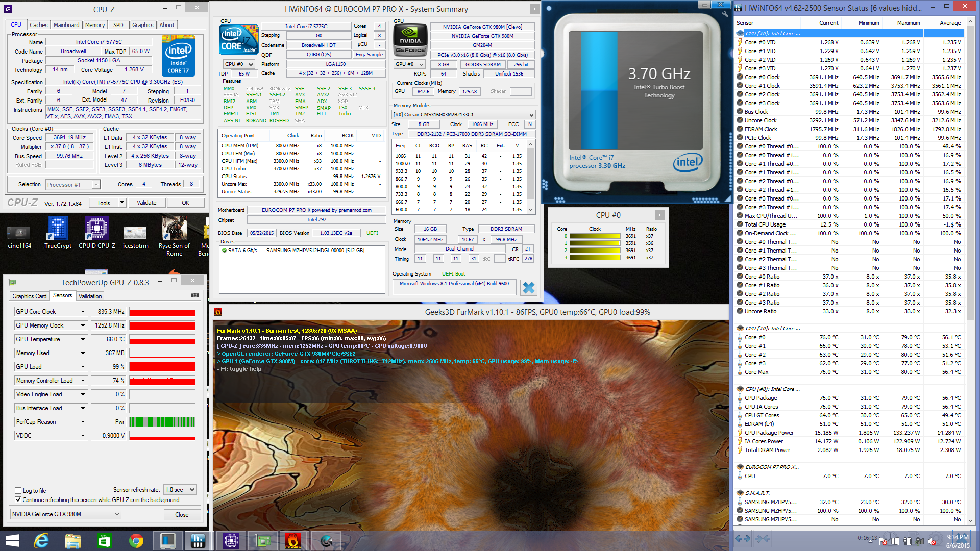The image size is (980, 551).
Task: Click the FurMark window title icon
Action: point(218,312)
